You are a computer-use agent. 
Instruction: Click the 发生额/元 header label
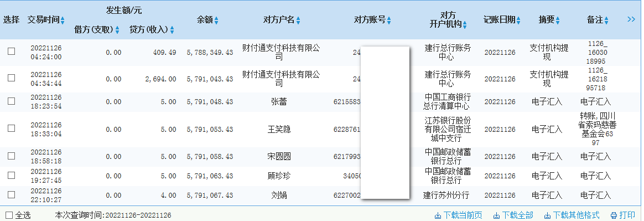124,11
